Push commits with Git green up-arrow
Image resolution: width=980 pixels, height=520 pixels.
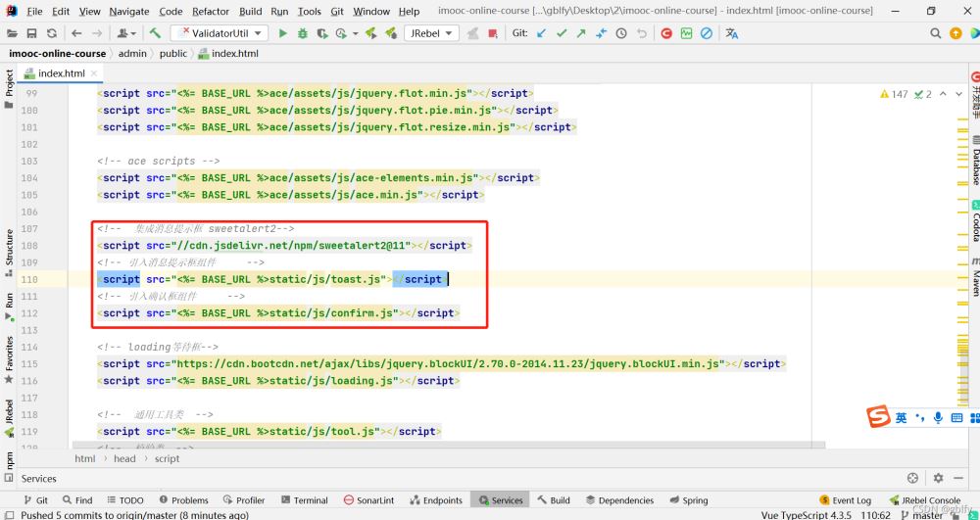(581, 33)
